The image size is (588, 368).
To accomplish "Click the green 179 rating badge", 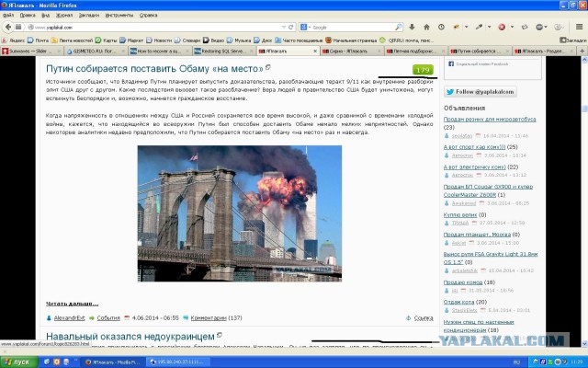I will (x=423, y=70).
